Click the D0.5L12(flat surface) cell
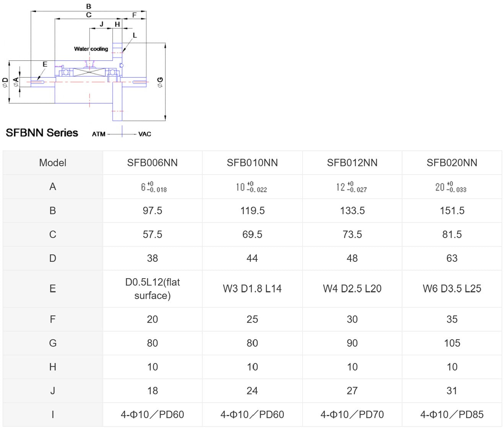 153,289
